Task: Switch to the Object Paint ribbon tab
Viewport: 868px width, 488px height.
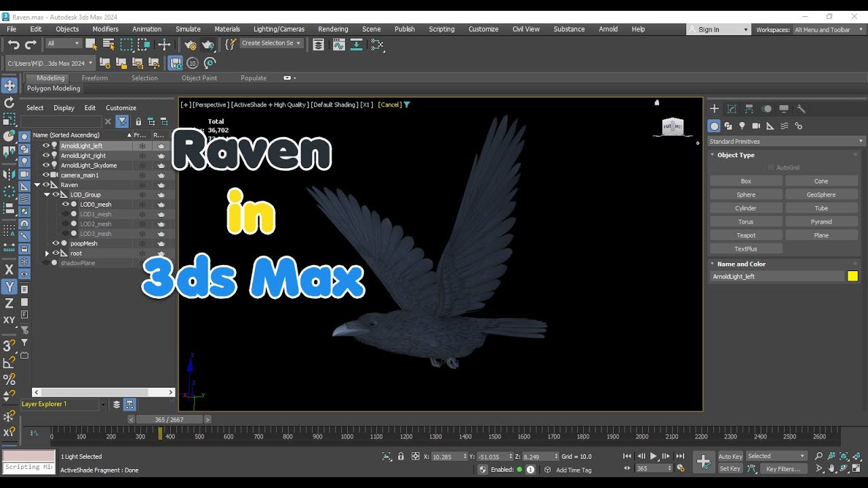Action: (x=199, y=78)
